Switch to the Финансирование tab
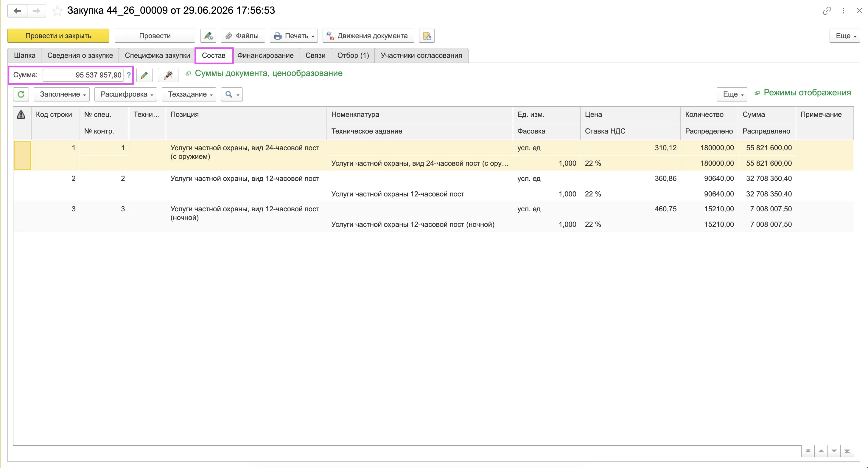This screenshot has height=468, width=868. (265, 56)
